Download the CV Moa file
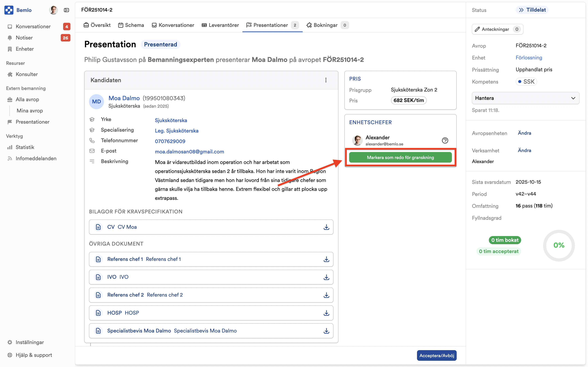 pyautogui.click(x=326, y=227)
